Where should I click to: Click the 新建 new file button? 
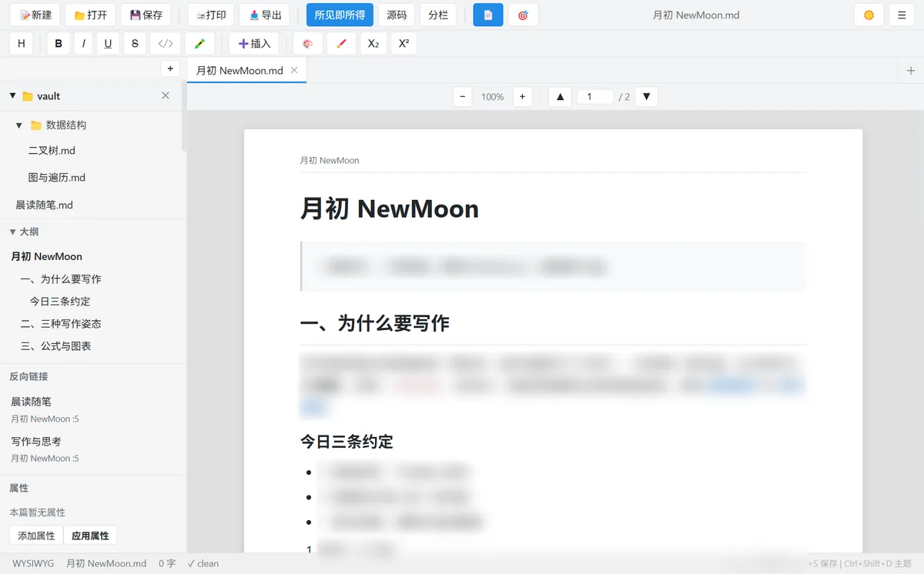[35, 15]
